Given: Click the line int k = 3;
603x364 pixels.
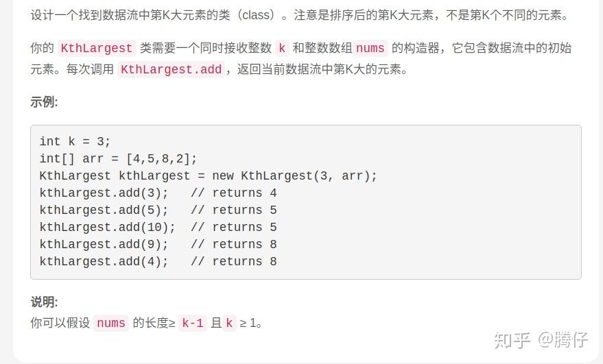Looking at the screenshot, I should 75,141.
